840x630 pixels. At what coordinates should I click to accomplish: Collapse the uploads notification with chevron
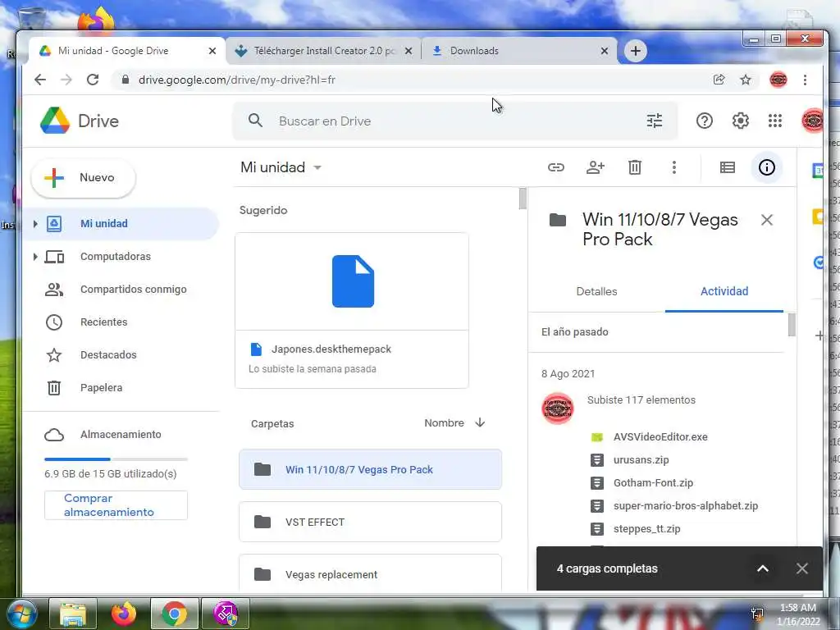762,568
